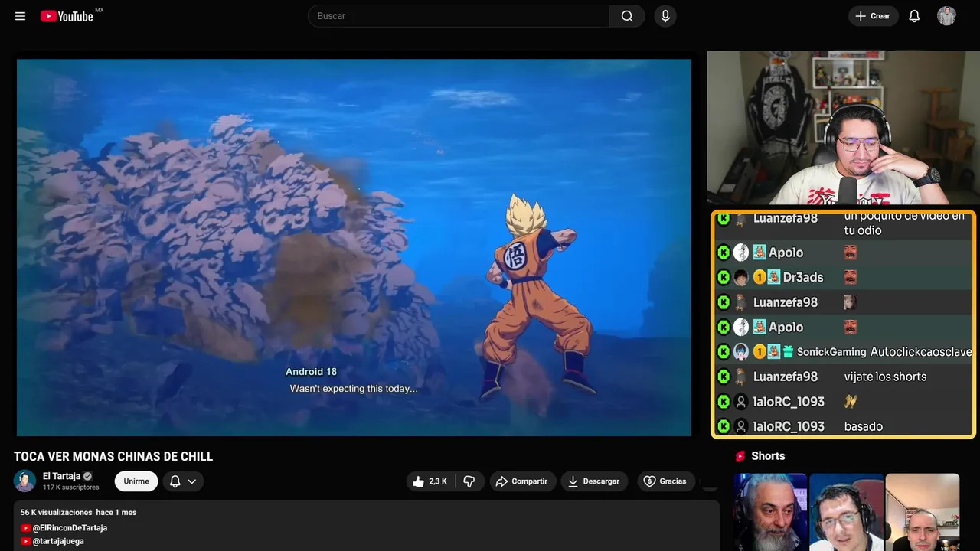Screen dimensions: 980x551
Task: Open second Shorts thumbnail with headphones
Action: (846, 512)
